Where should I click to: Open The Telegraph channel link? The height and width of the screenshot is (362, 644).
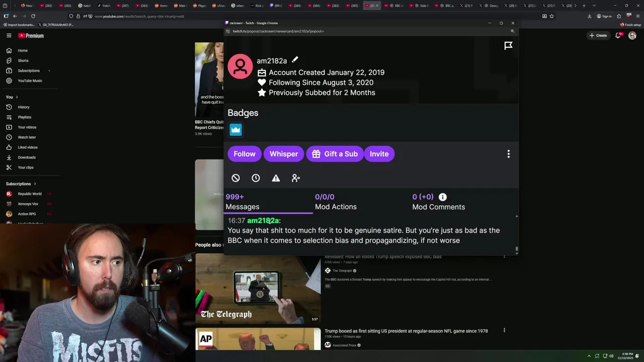tap(342, 270)
